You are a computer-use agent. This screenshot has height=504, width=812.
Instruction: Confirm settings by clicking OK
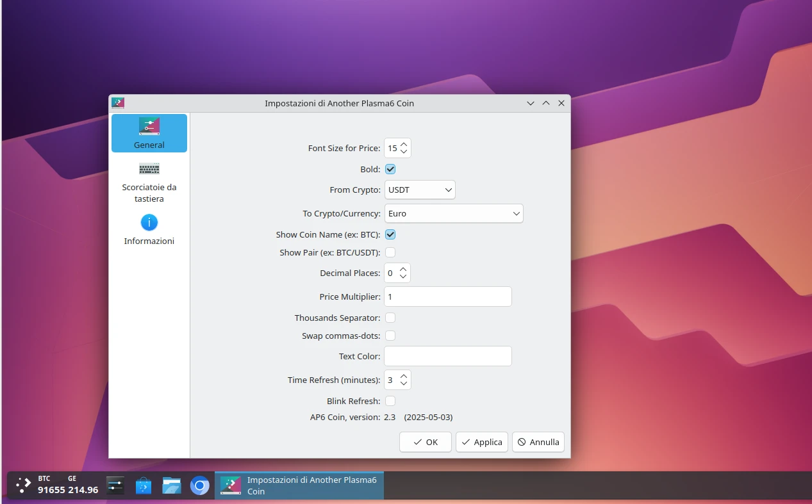(425, 442)
